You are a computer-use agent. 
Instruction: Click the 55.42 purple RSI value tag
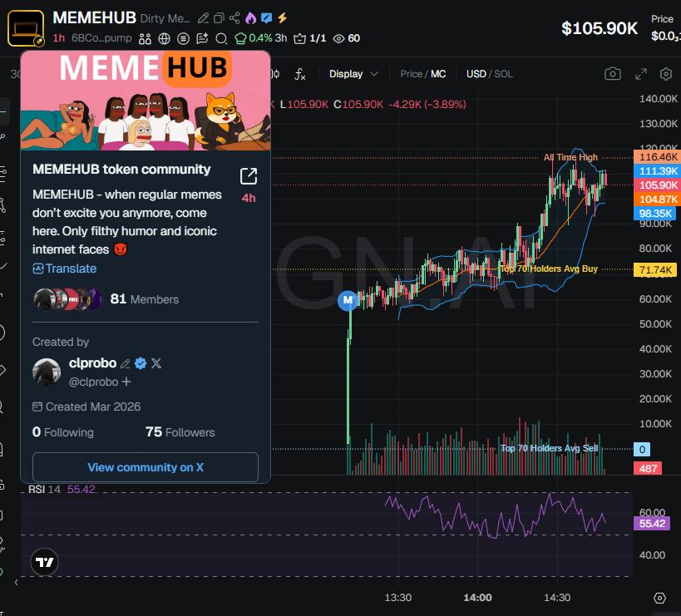coord(652,524)
